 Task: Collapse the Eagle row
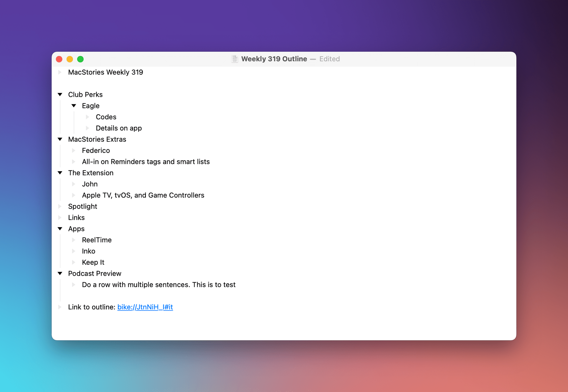(x=74, y=106)
